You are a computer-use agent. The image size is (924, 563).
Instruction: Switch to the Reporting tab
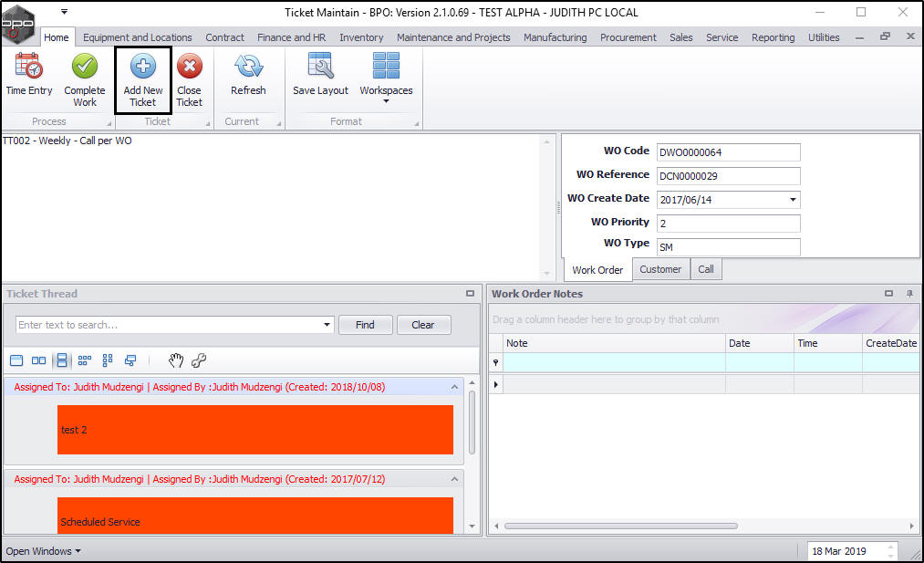click(x=773, y=37)
